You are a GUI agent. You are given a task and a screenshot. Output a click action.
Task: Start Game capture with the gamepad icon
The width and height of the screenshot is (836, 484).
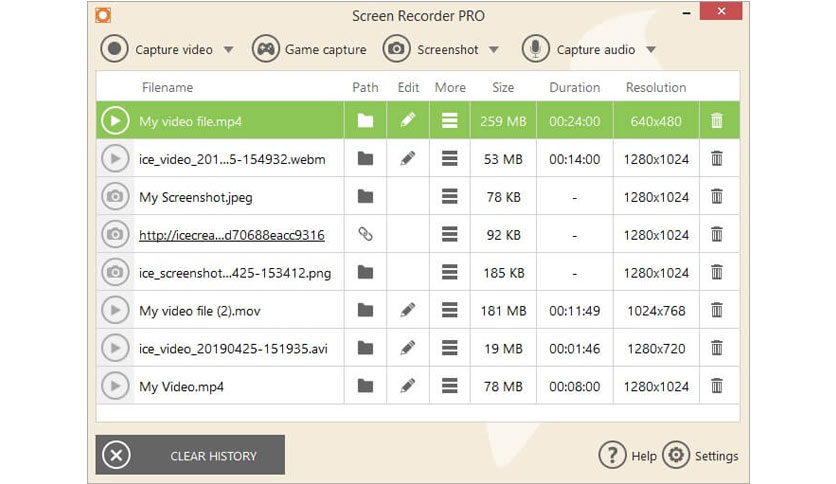coord(266,49)
